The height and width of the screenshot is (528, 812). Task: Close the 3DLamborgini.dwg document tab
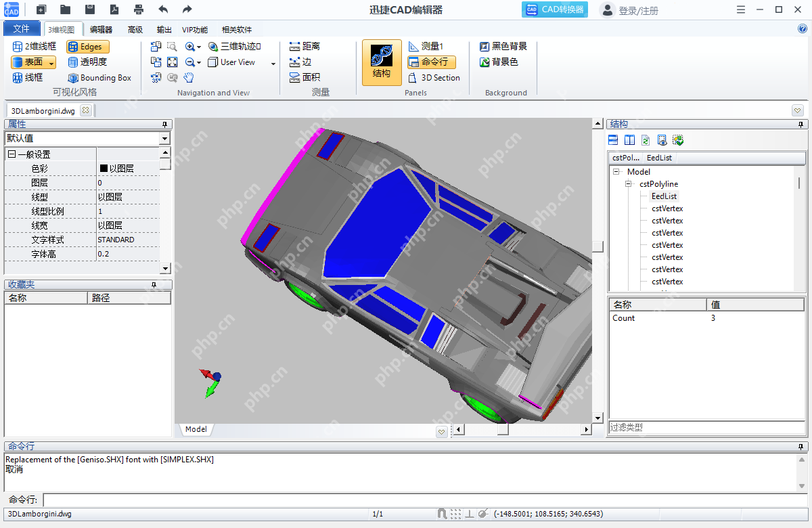pos(85,110)
